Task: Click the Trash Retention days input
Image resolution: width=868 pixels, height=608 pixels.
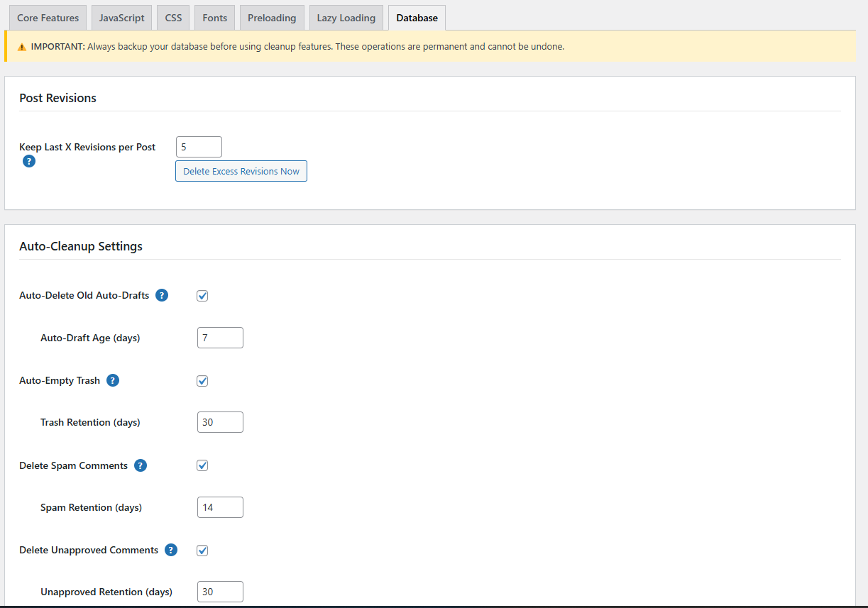Action: coord(220,421)
